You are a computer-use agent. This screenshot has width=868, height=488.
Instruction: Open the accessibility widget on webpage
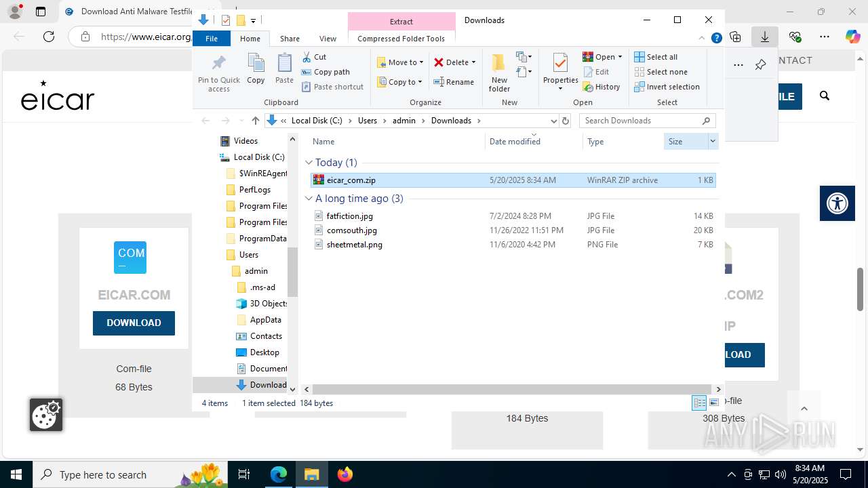(837, 203)
